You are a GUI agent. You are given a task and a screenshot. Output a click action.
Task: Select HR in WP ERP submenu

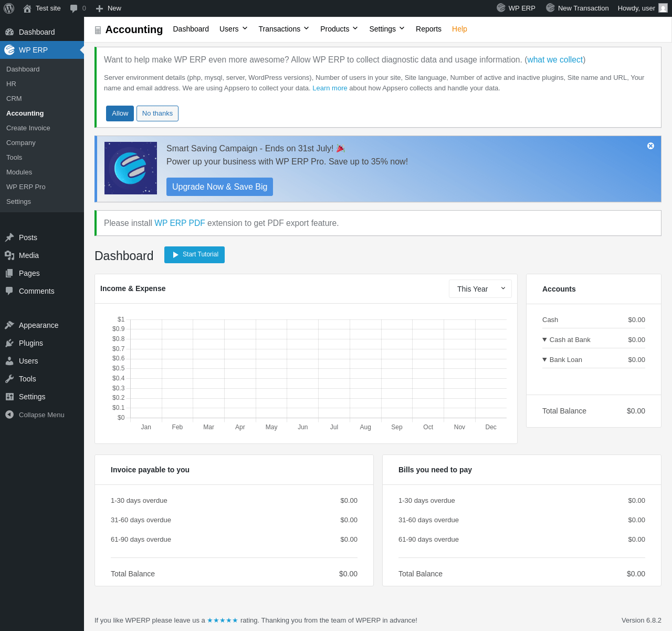coord(11,84)
